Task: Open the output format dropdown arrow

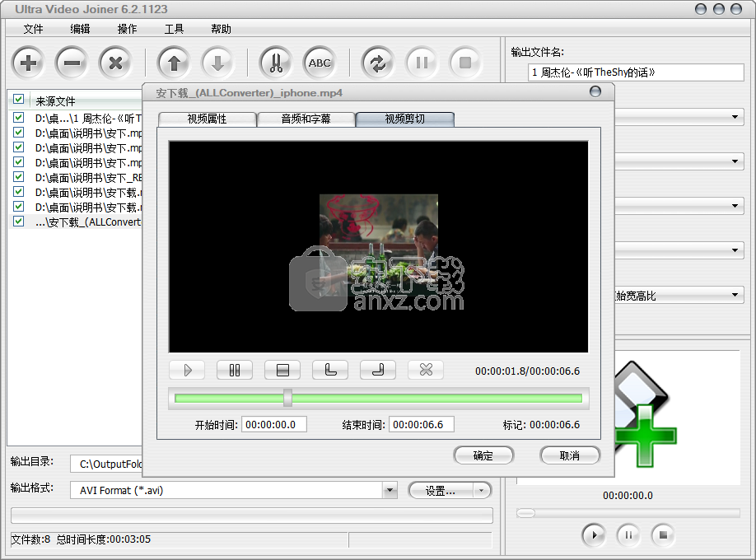Action: 390,491
